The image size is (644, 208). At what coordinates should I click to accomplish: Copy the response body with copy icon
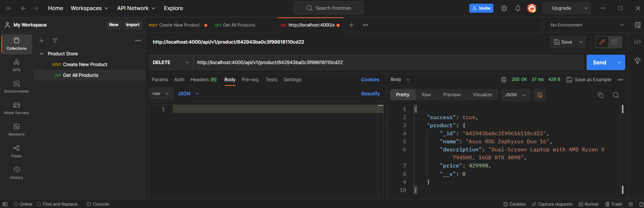(600, 95)
